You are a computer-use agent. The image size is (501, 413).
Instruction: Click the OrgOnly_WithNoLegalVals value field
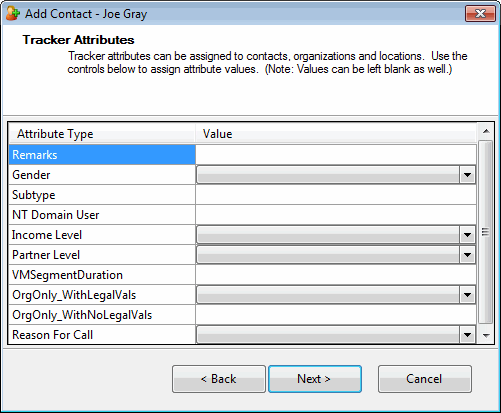pos(336,315)
